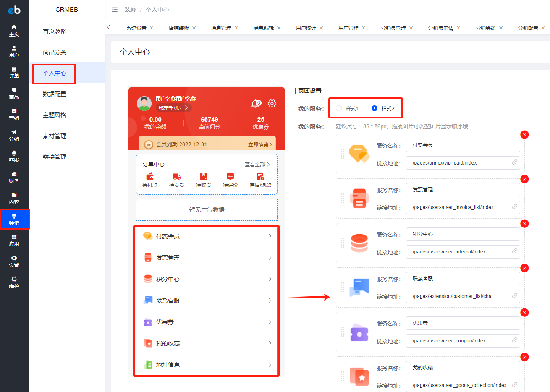Open 数据配置 submenu item
This screenshot has width=550, height=392.
55,94
